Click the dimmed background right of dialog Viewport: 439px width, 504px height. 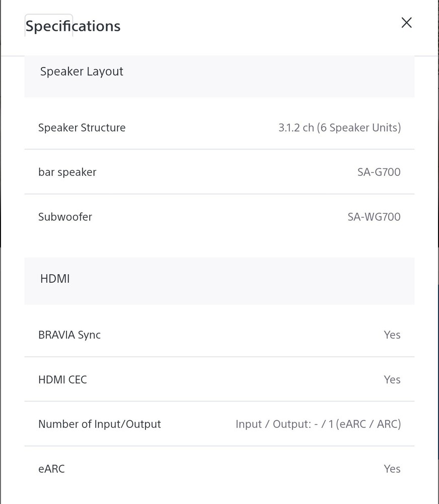point(438,129)
